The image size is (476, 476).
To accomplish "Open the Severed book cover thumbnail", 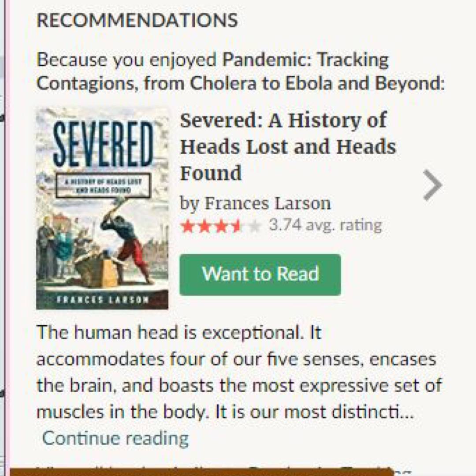I will 102,229.
